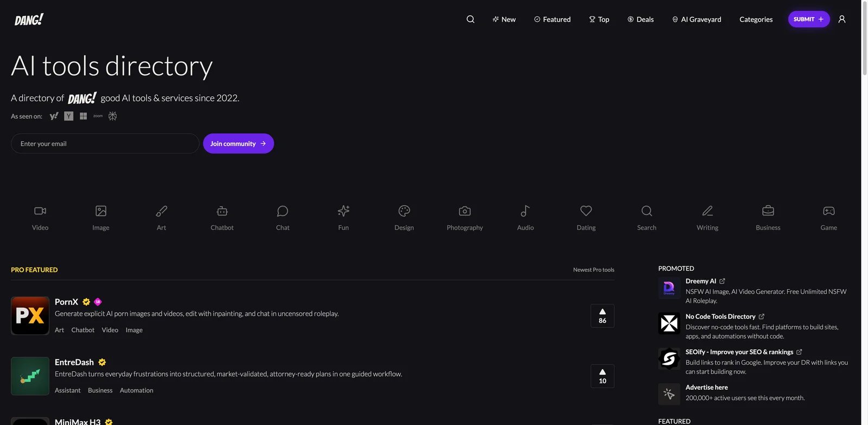The width and height of the screenshot is (868, 425).
Task: Click the SEOify promoted logo
Action: [x=669, y=359]
